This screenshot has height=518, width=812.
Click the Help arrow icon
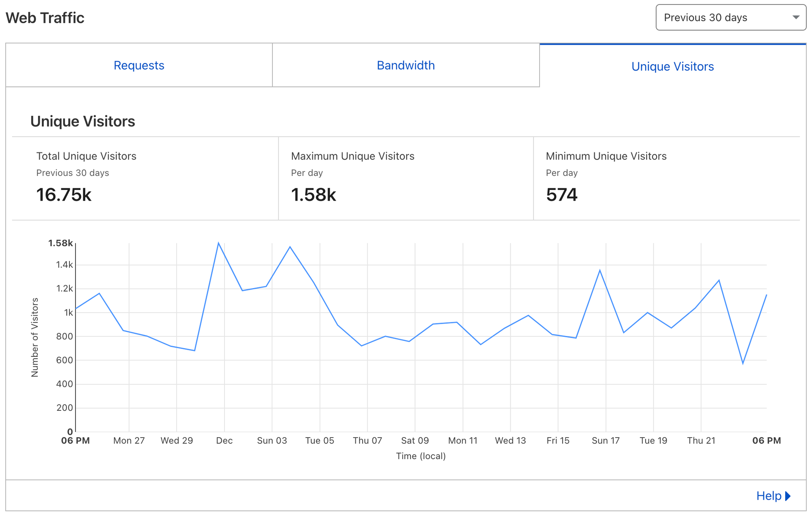coord(788,496)
